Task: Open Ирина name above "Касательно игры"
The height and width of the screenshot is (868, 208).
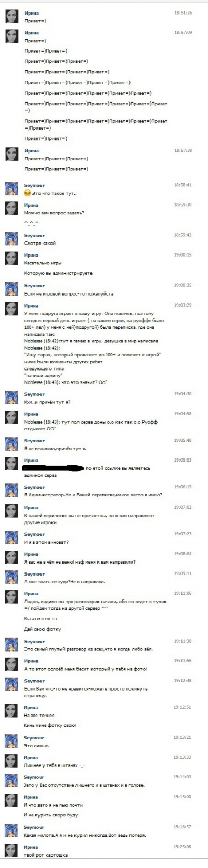Action: (x=31, y=255)
